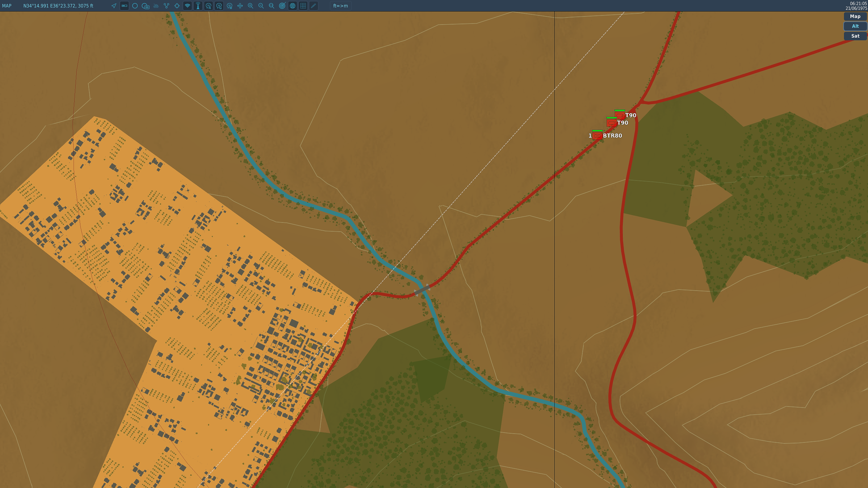The height and width of the screenshot is (488, 868).
Task: Click the zoom-to-fit magnifier icon
Action: tap(272, 6)
